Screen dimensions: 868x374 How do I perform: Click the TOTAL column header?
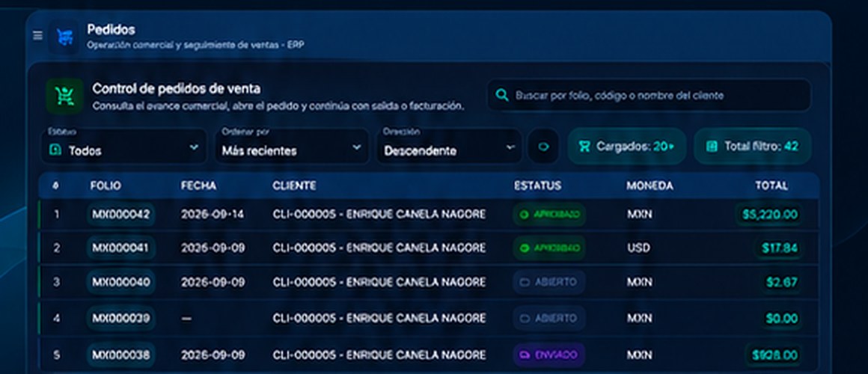pos(771,186)
